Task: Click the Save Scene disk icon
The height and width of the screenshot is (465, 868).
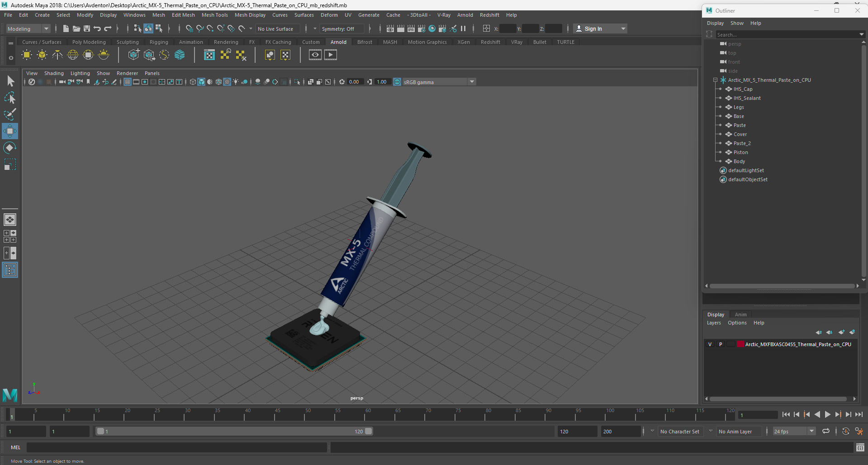Action: coord(87,28)
